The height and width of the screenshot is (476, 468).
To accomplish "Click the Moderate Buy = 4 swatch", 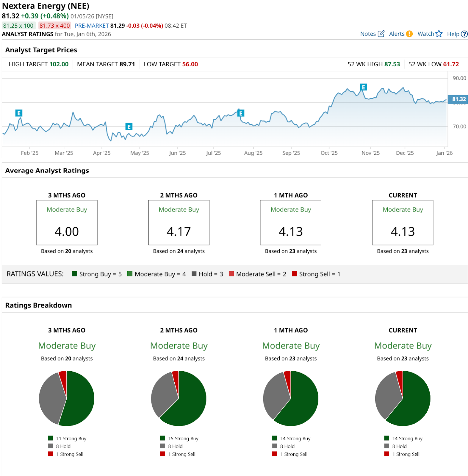I will click(x=130, y=274).
